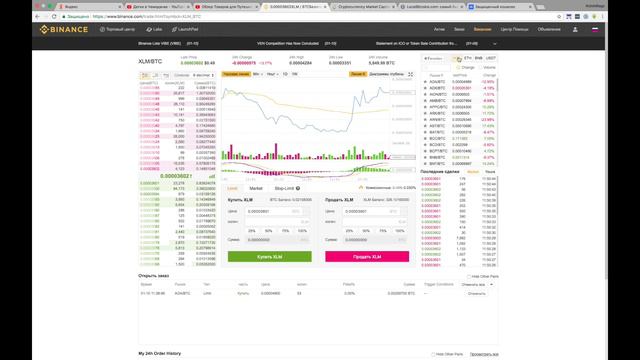Set buy amount to 100%
640x360 pixels.
pyautogui.click(x=302, y=231)
